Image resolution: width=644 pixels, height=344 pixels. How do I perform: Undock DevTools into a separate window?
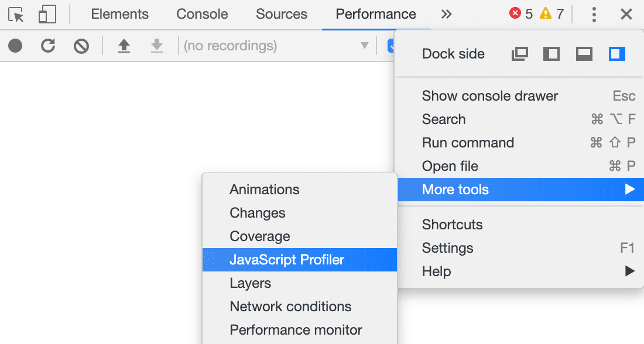[519, 54]
